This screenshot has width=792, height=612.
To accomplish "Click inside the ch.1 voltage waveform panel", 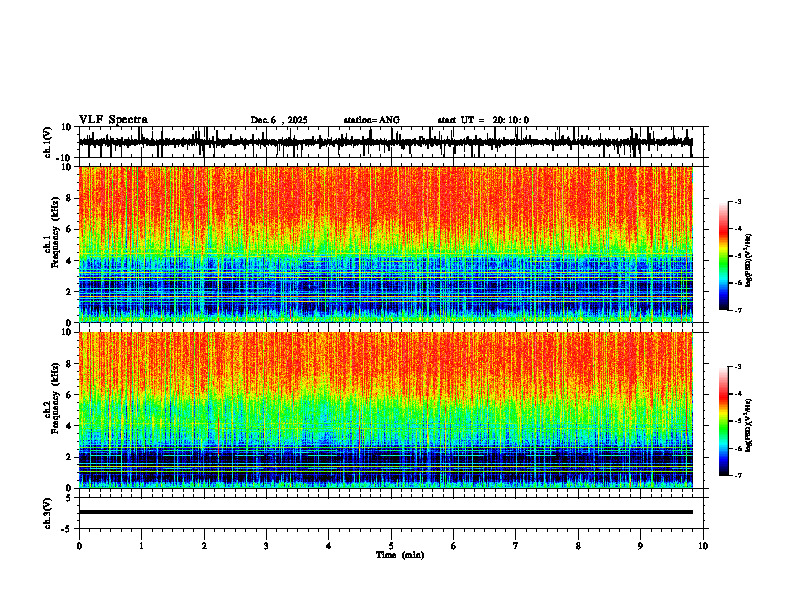I will [x=393, y=142].
